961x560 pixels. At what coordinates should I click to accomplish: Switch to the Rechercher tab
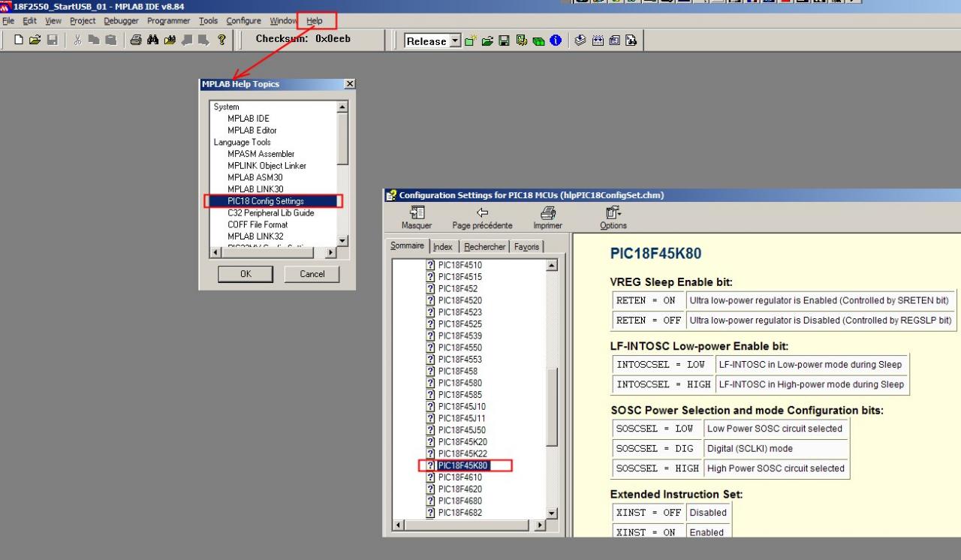(x=484, y=246)
